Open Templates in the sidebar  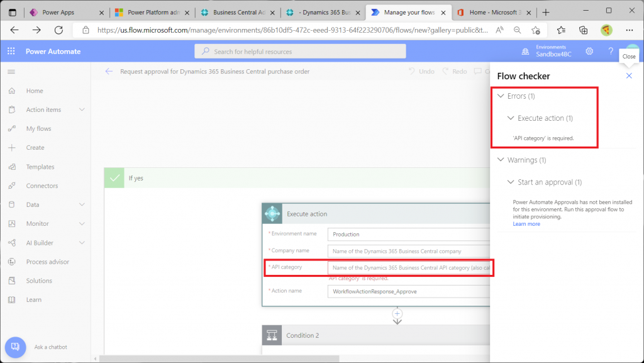pos(40,167)
